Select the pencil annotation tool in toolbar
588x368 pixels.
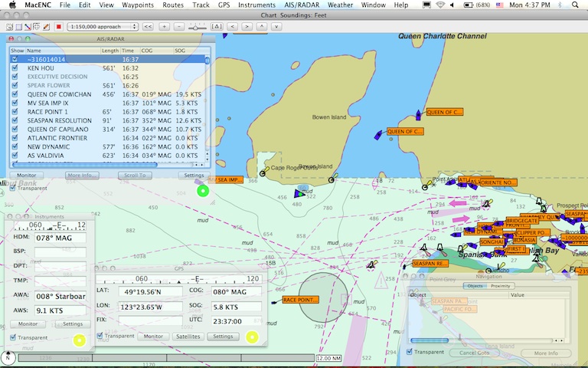47,26
